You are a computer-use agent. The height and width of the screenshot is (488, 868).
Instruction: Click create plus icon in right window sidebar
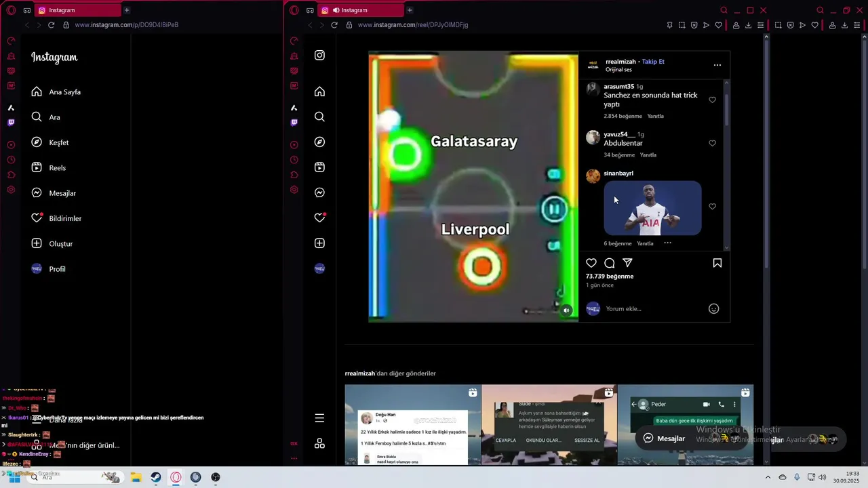pyautogui.click(x=319, y=243)
